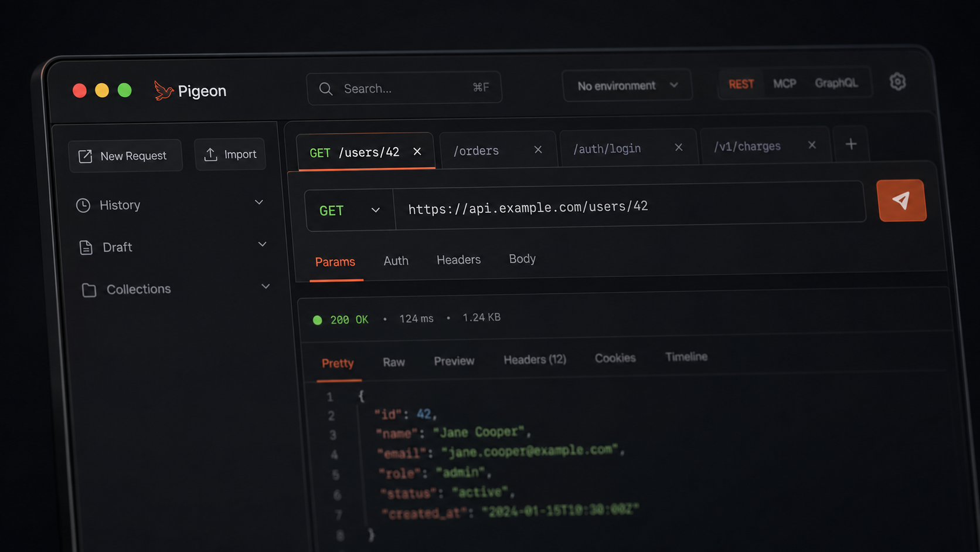Click the "Jane Cooper" name value

tap(478, 432)
